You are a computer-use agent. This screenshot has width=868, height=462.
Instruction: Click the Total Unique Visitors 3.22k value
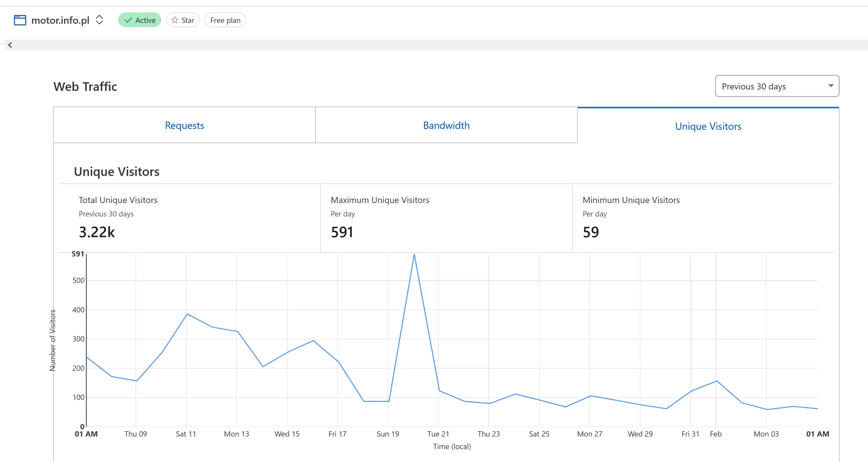[97, 232]
